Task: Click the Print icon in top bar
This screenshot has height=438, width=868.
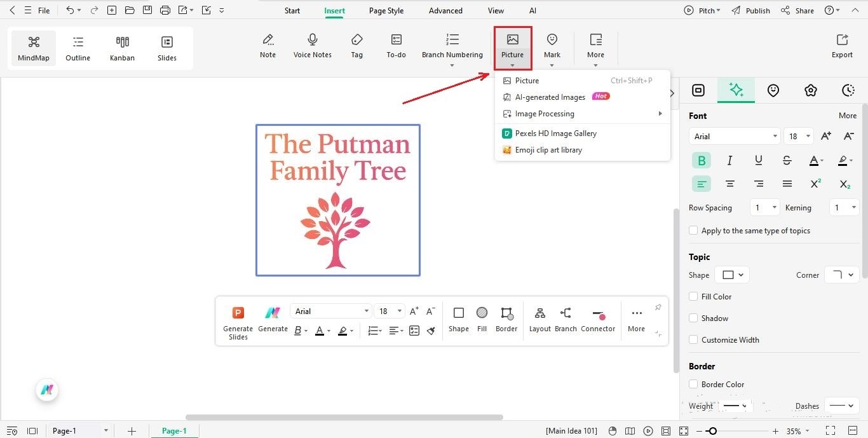Action: click(x=165, y=10)
